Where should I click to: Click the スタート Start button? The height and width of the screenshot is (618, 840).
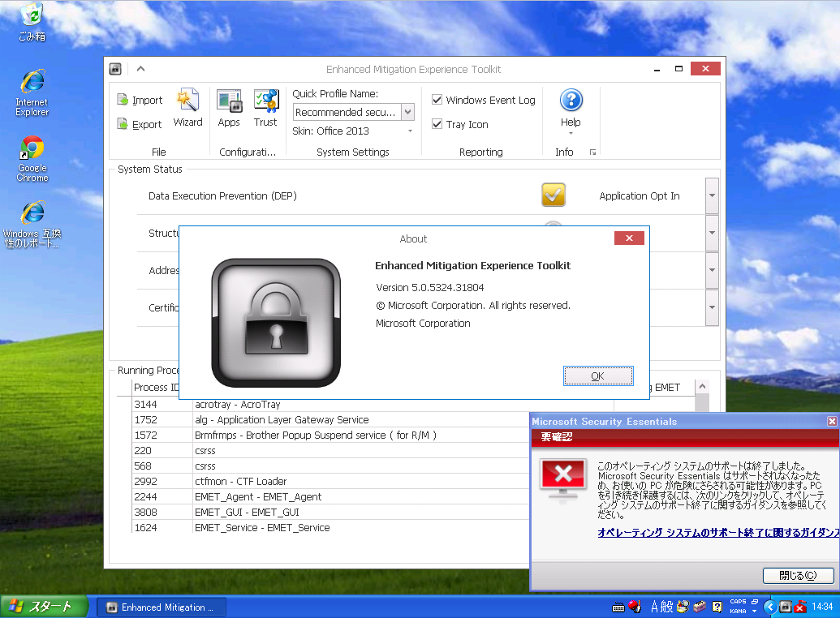coord(44,607)
